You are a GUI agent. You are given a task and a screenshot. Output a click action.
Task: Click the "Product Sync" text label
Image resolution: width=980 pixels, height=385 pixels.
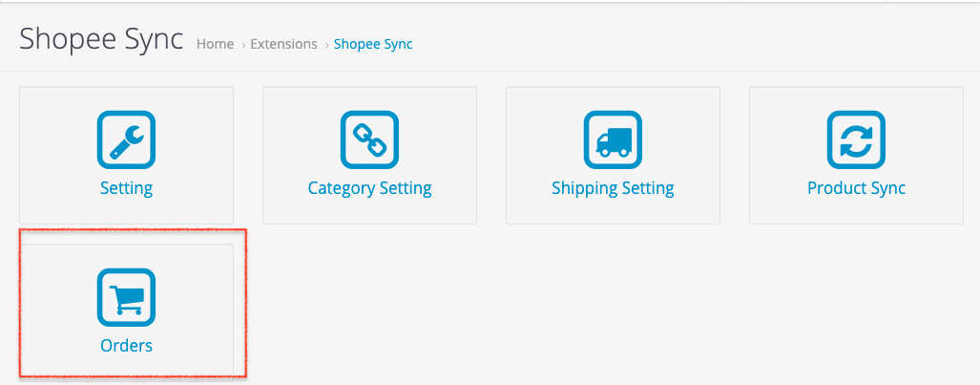[856, 188]
